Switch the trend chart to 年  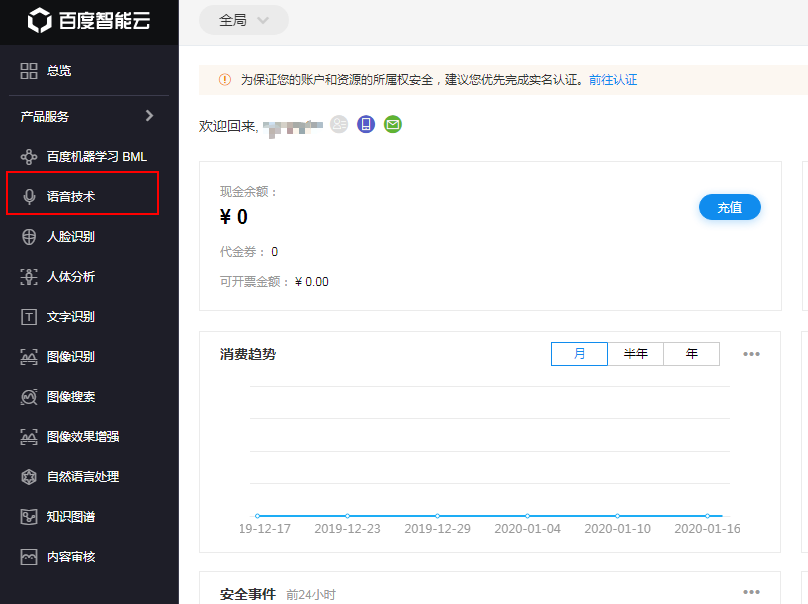[692, 354]
